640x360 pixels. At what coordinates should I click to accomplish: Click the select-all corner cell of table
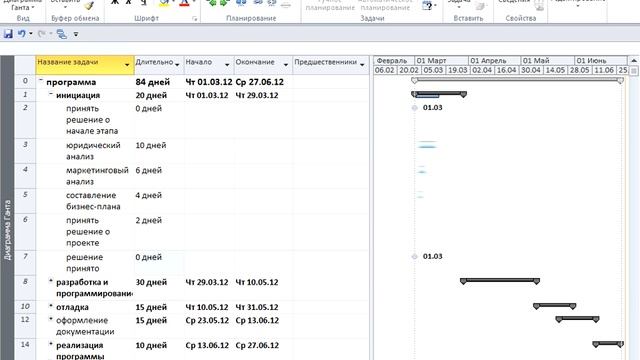click(x=25, y=65)
